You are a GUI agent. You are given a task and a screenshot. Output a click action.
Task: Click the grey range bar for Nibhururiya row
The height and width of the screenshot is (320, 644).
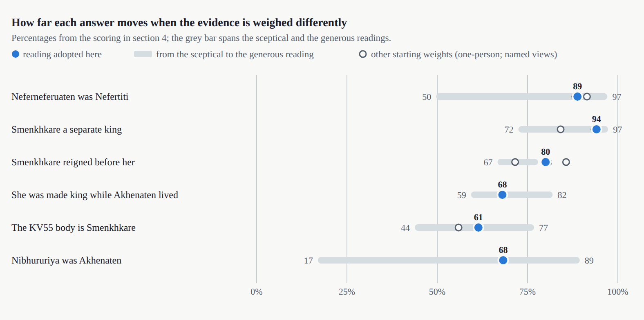(x=449, y=260)
